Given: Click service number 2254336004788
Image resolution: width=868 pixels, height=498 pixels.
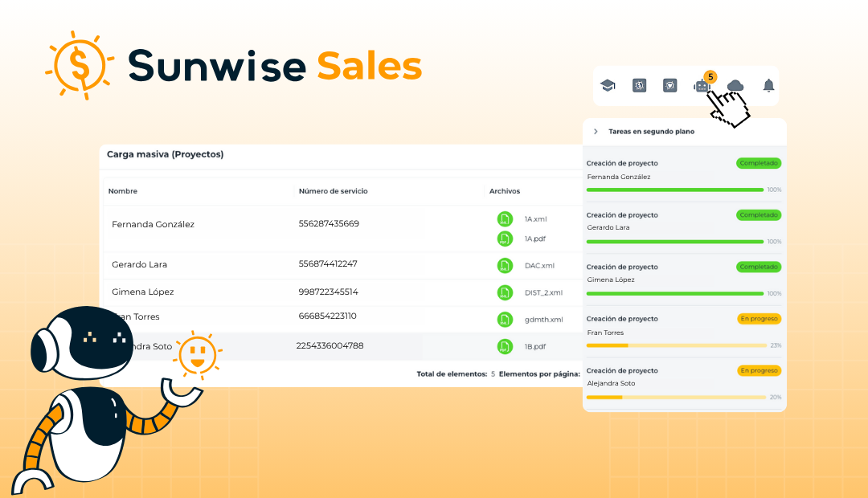Looking at the screenshot, I should click(x=330, y=346).
